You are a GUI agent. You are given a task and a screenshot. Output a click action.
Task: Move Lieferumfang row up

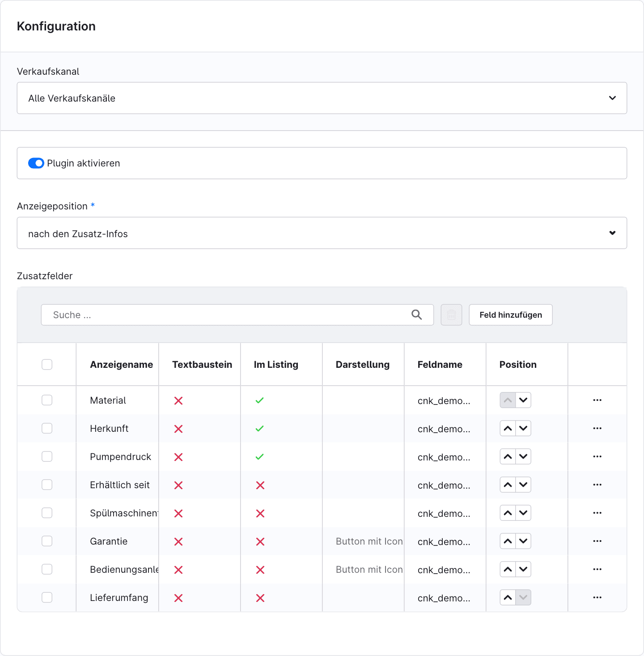pyautogui.click(x=508, y=597)
